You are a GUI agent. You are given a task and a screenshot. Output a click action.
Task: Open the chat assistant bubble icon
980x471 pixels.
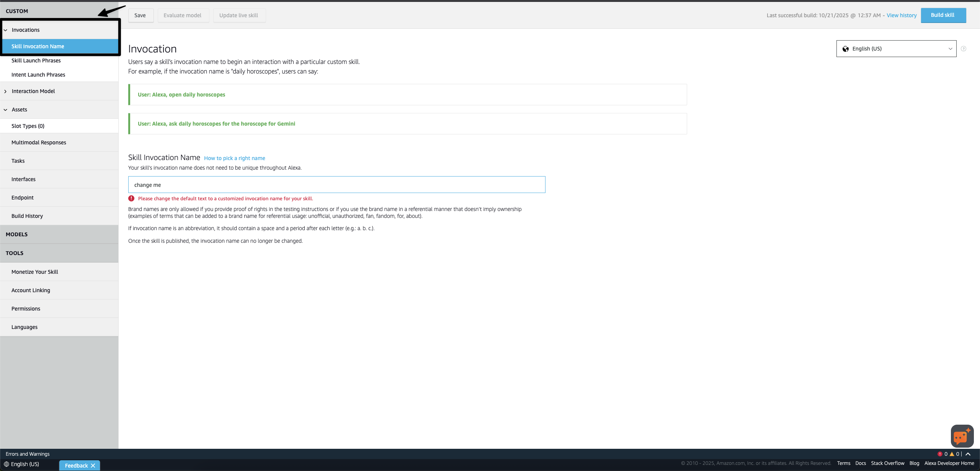click(x=962, y=436)
